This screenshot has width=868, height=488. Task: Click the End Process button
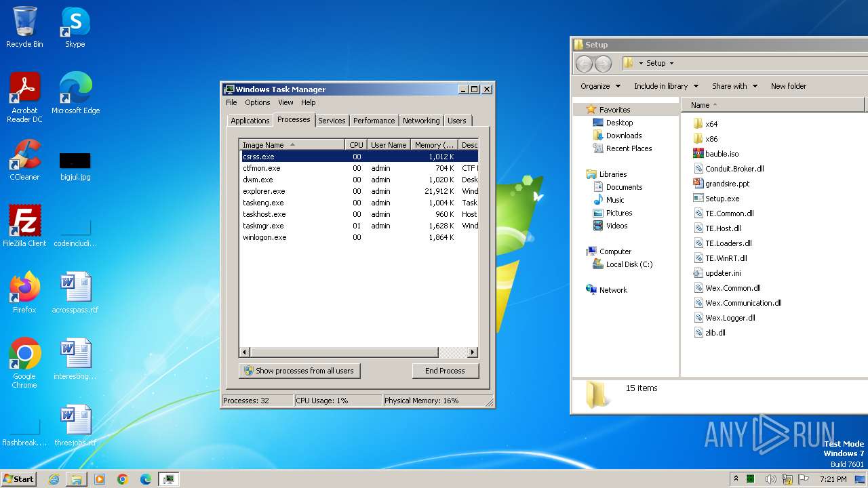[445, 371]
